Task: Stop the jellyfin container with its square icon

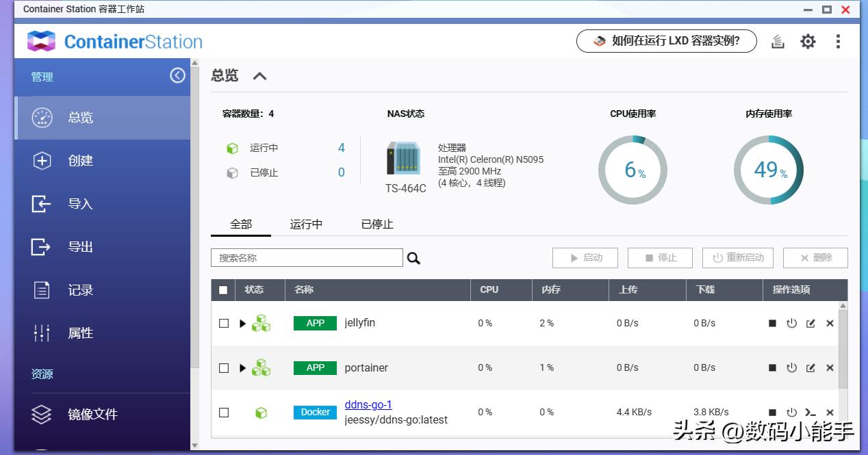Action: pyautogui.click(x=773, y=323)
